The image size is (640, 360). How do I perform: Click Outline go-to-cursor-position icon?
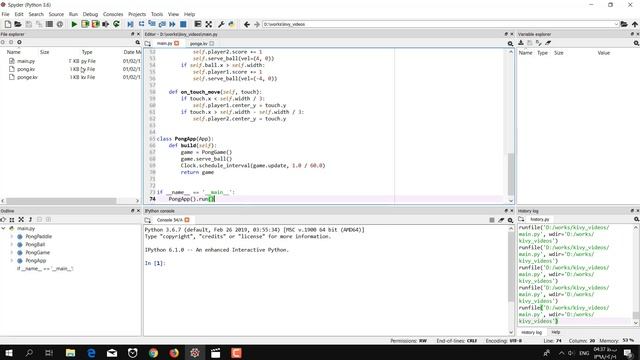click(3, 220)
